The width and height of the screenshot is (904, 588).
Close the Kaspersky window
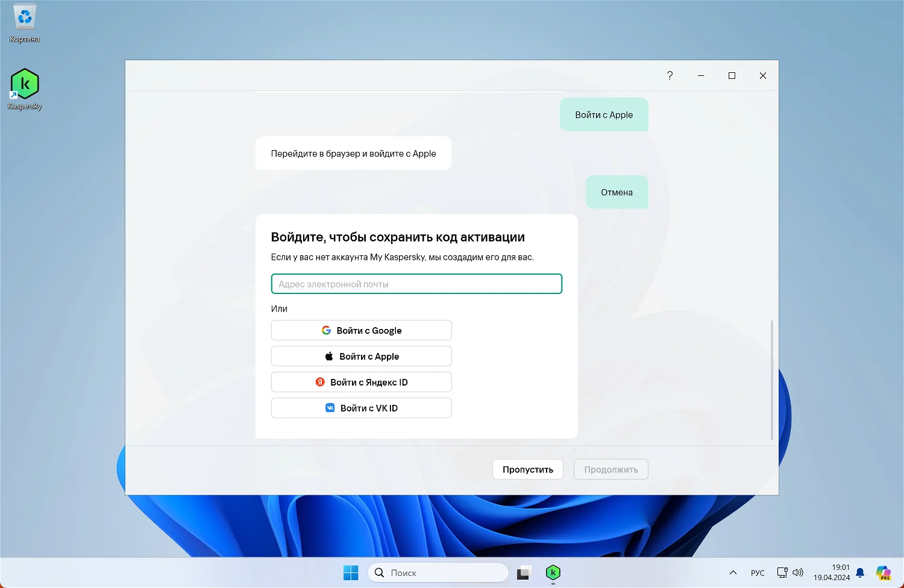pos(763,75)
